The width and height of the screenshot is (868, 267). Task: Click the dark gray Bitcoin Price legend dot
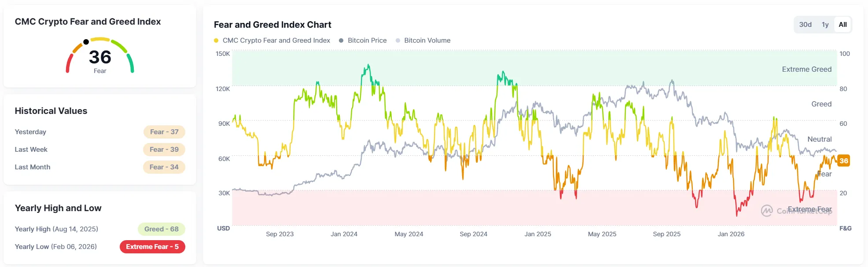coord(341,40)
